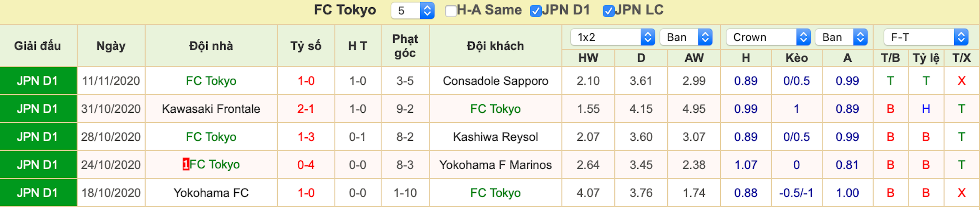This screenshot has height=210, width=980.
Task: Expand the 1x2 odds type dropdown
Action: point(613,37)
